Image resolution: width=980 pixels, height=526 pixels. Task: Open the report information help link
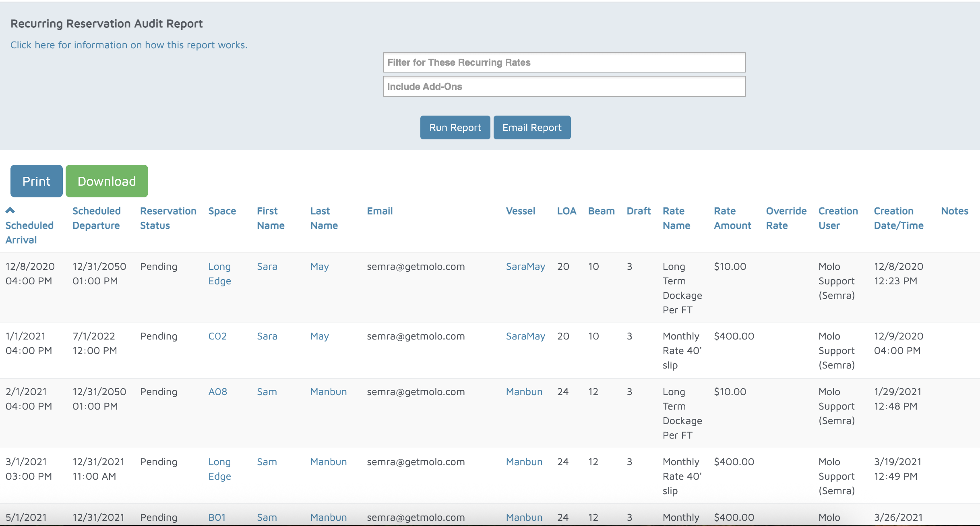pyautogui.click(x=129, y=45)
